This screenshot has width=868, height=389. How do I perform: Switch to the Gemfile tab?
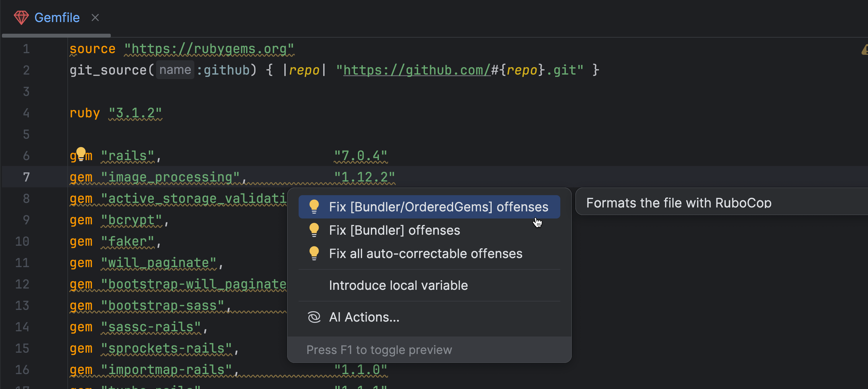(57, 18)
